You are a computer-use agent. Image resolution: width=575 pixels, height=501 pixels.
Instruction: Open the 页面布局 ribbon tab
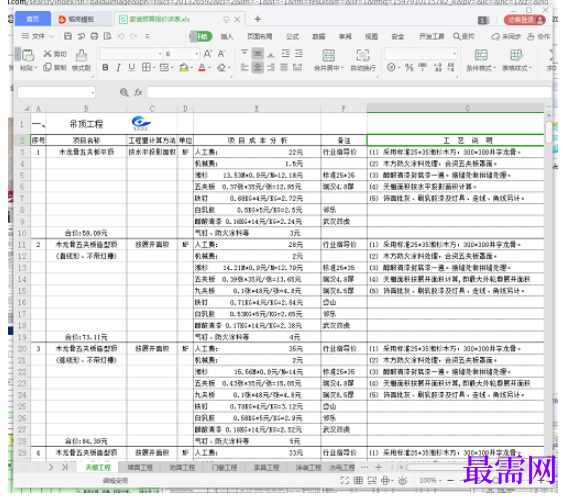tap(259, 36)
